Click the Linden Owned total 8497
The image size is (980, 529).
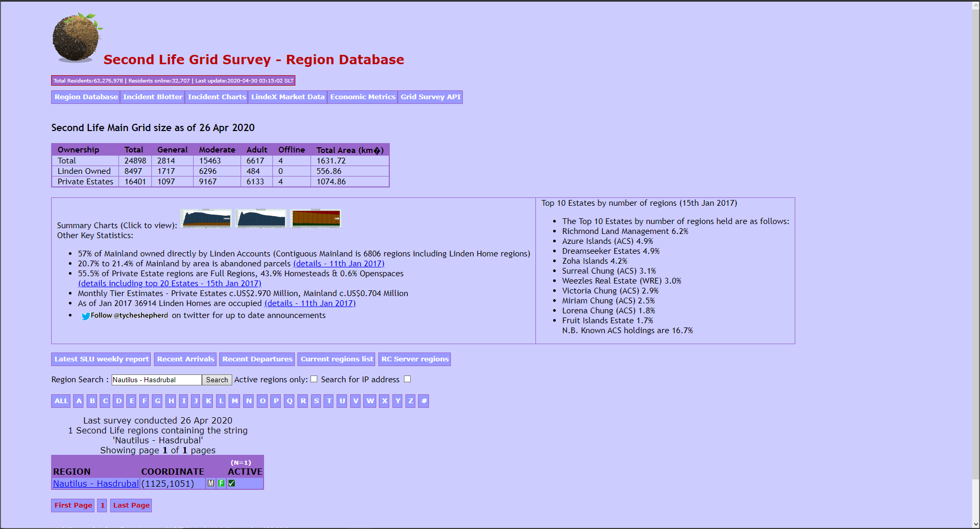click(133, 171)
